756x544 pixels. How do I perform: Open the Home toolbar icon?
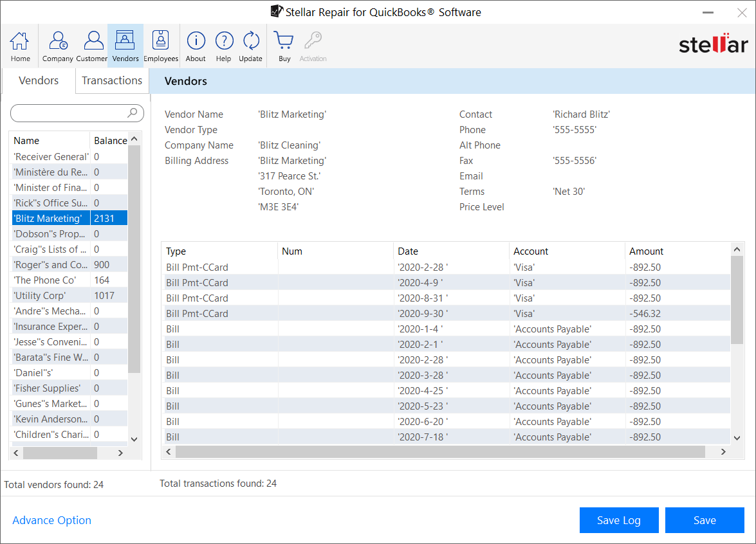pyautogui.click(x=20, y=46)
